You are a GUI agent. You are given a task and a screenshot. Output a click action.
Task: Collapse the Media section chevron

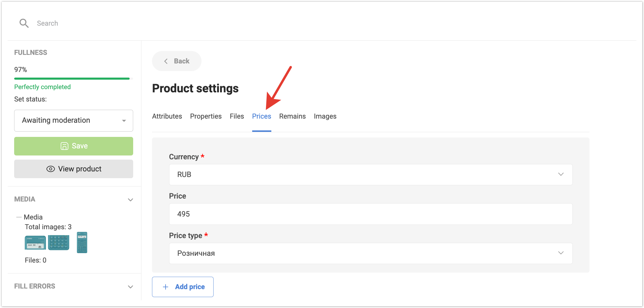[x=130, y=200]
